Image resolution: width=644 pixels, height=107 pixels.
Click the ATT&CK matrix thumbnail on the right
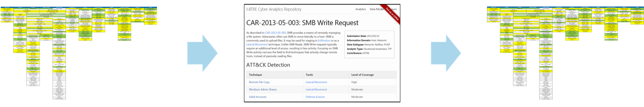point(565,53)
